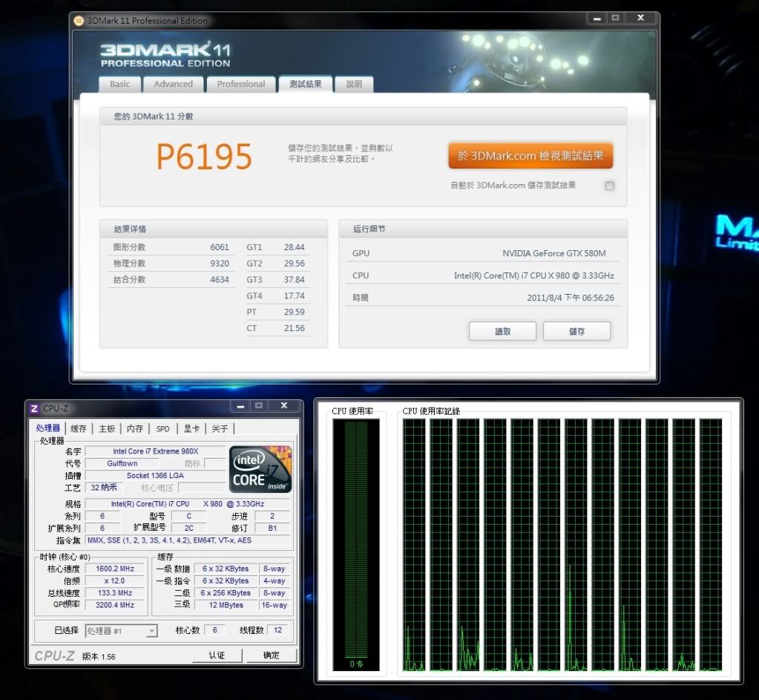Image resolution: width=759 pixels, height=700 pixels.
Task: Click the 倍频 value x 12.0
Action: (115, 580)
